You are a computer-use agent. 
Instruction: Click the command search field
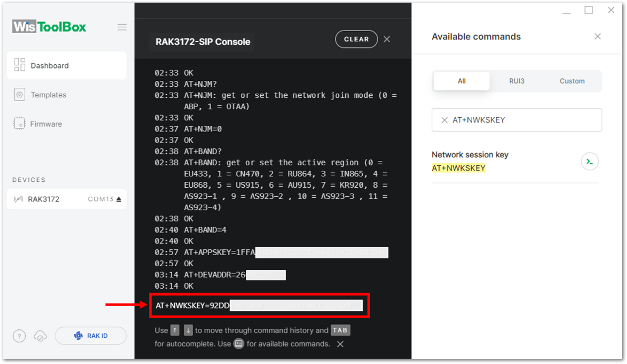tap(516, 120)
